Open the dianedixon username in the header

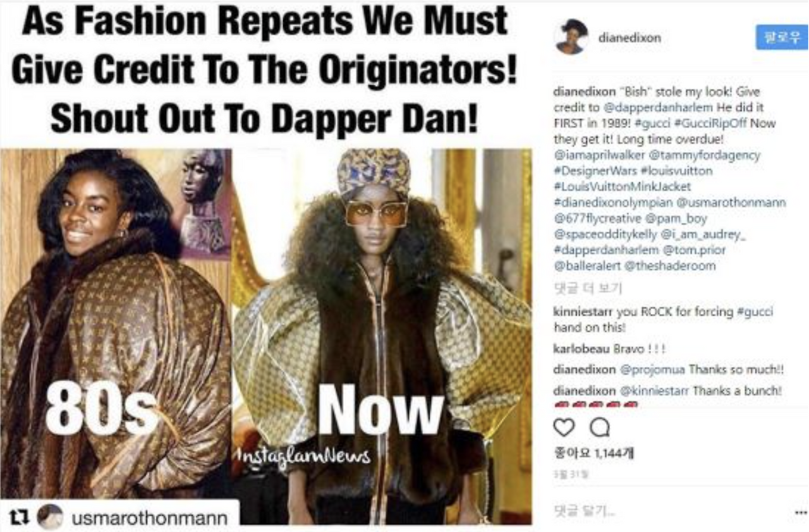coord(629,38)
